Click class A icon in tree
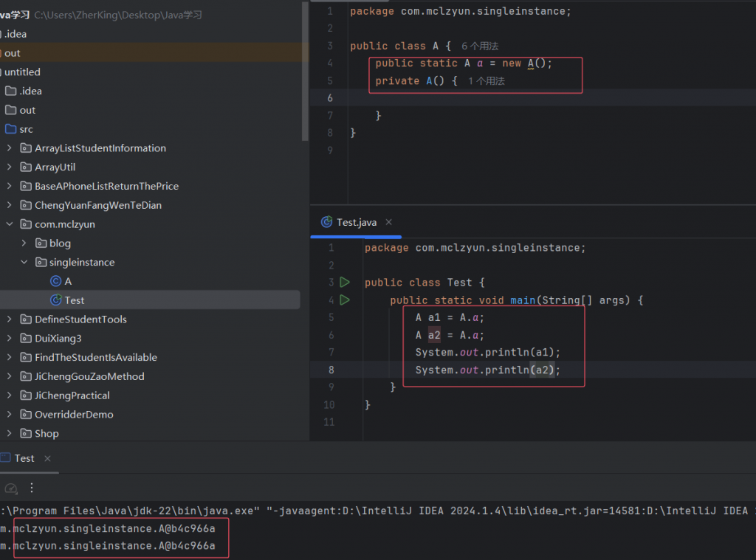 pos(55,281)
